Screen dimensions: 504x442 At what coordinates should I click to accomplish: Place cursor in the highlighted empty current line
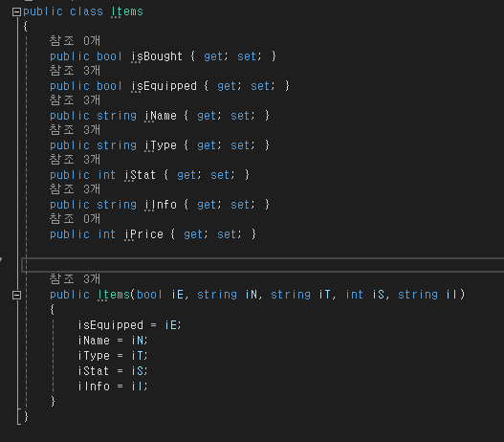(x=262, y=265)
